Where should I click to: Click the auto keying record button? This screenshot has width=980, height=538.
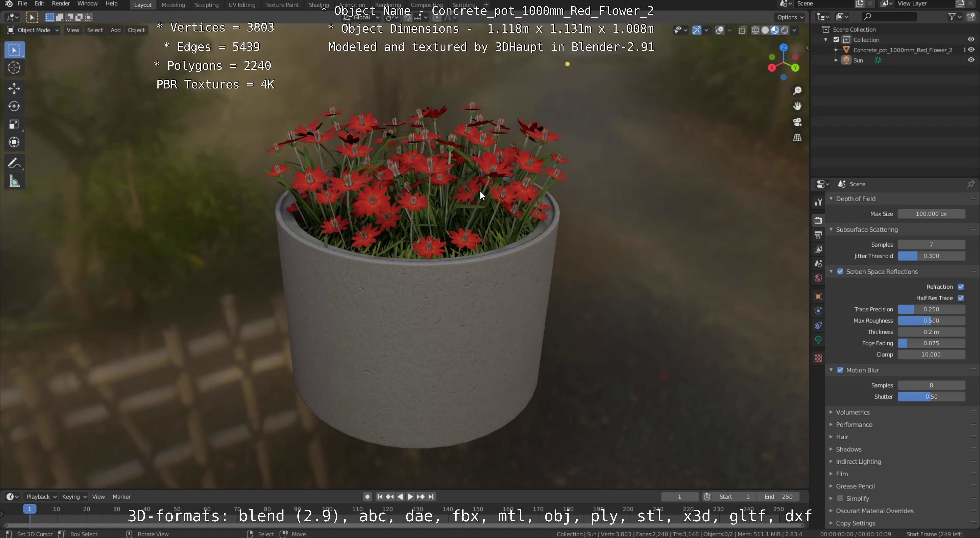coord(367,497)
